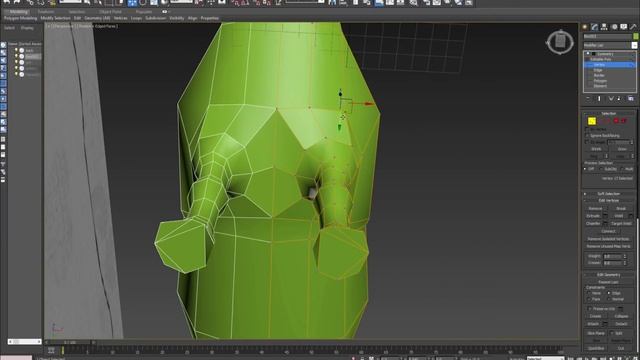This screenshot has height=360, width=640.
Task: Click the ViewCube in the viewport corner
Action: pos(560,41)
